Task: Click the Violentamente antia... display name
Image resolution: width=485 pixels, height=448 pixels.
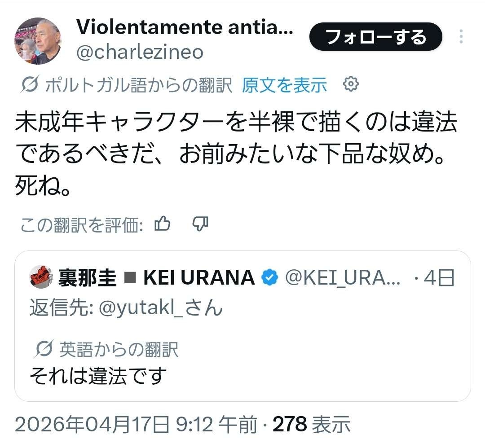Action: coord(185,27)
